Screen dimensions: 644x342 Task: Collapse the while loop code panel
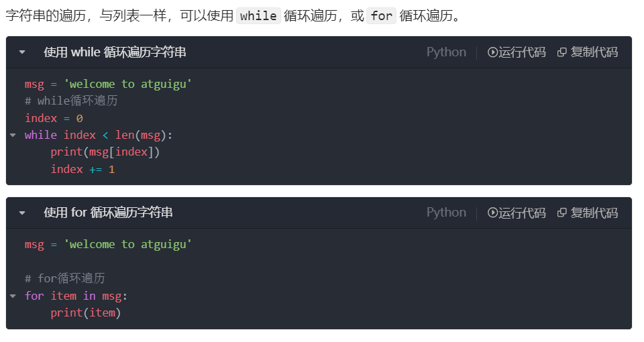pos(22,52)
